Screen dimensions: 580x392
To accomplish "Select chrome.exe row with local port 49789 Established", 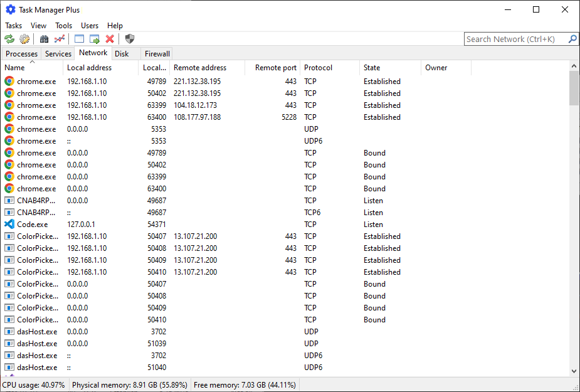I will coord(237,81).
